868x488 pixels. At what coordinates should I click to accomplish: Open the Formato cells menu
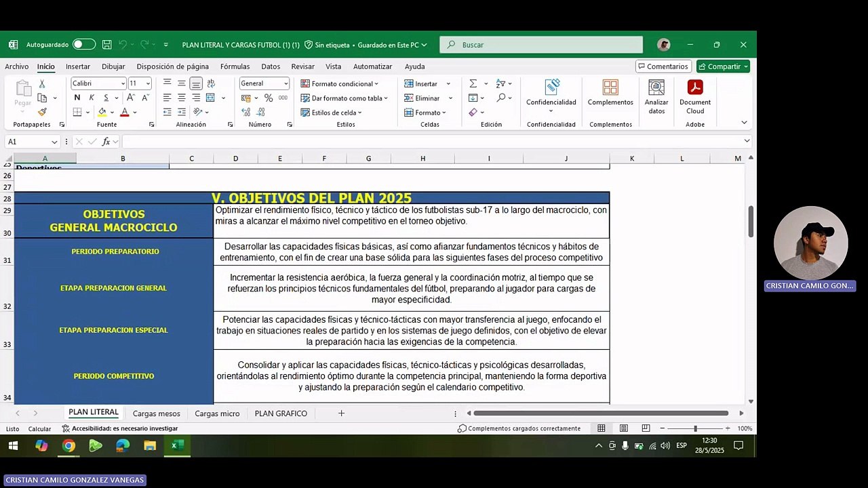[x=425, y=113]
